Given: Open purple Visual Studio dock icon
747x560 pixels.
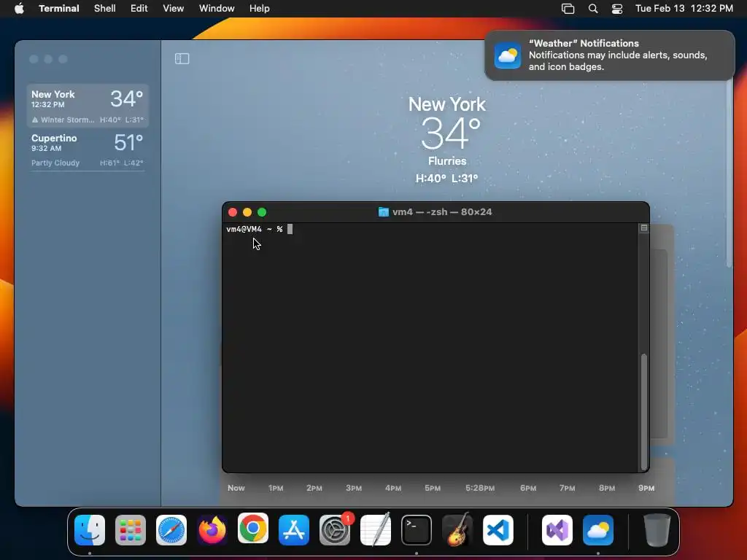Looking at the screenshot, I should coord(557,529).
